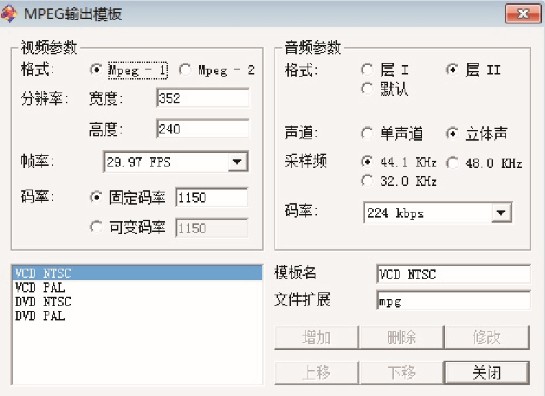Click the 删除 delete button
The width and height of the screenshot is (545, 396).
coord(401,337)
